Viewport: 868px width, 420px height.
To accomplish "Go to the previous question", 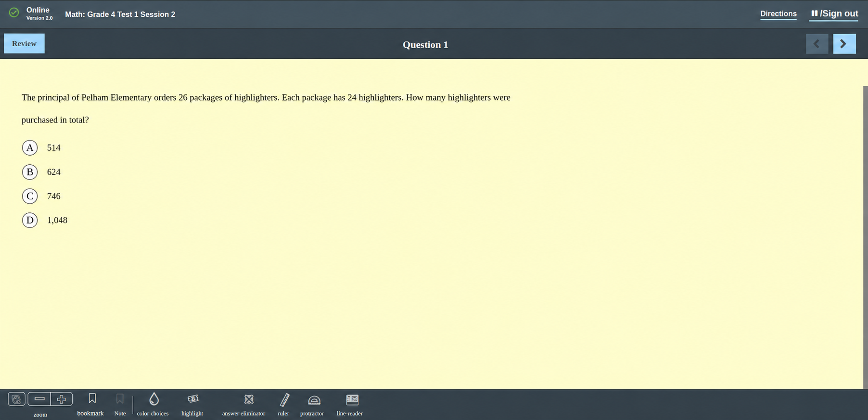I will [x=817, y=44].
